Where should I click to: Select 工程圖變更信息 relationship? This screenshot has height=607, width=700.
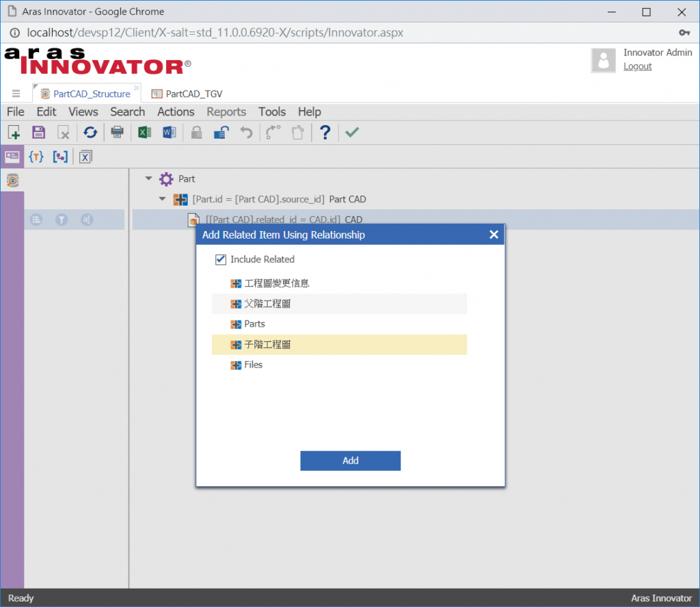339,284
